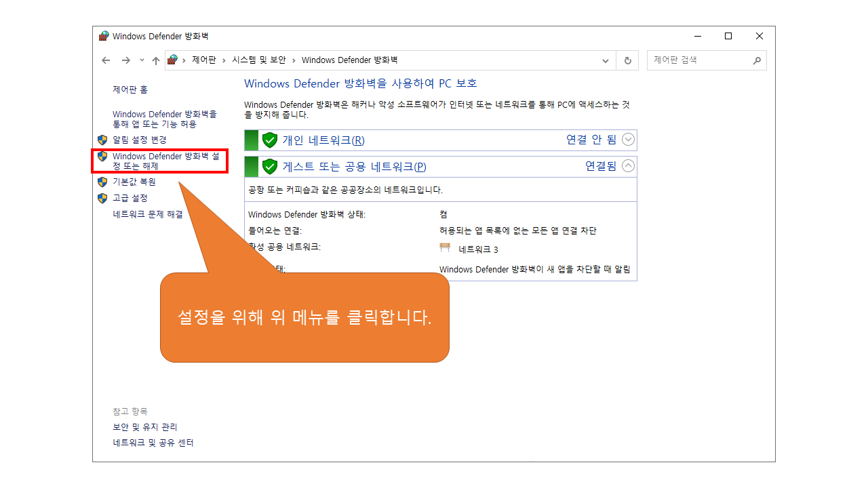Viewport: 868px width, 488px height.
Task: Open the 제어판 홈 link
Action: [130, 89]
